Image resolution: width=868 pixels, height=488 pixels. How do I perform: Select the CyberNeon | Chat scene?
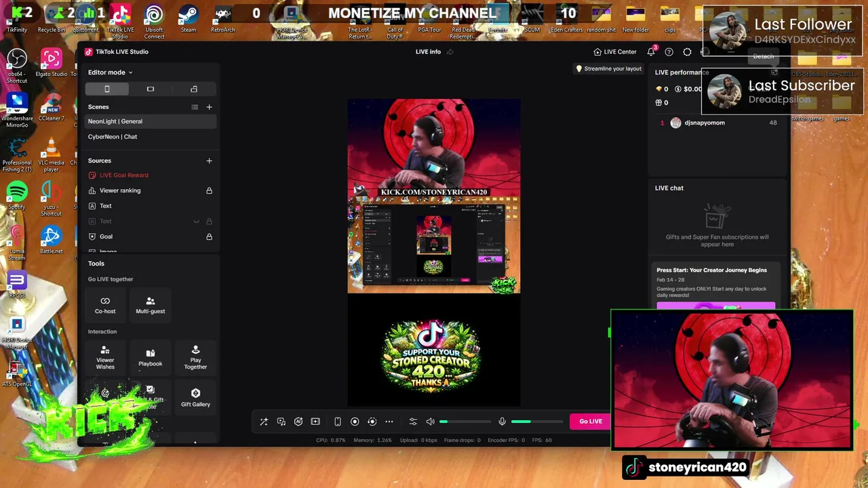151,137
